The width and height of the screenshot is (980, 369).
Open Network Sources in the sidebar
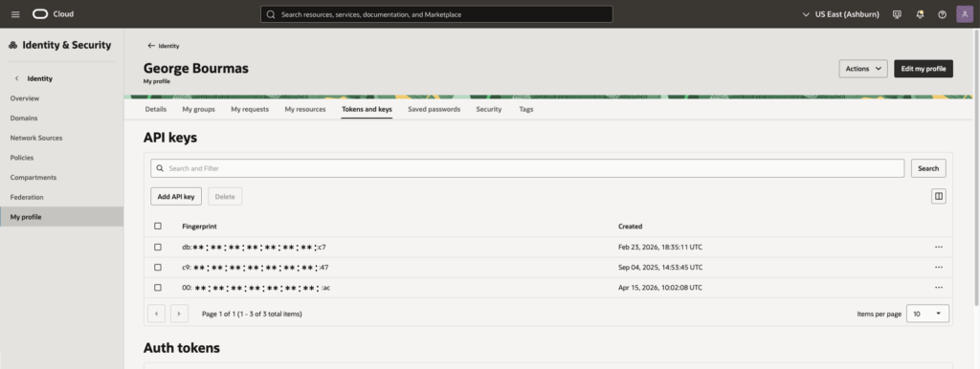(61, 138)
